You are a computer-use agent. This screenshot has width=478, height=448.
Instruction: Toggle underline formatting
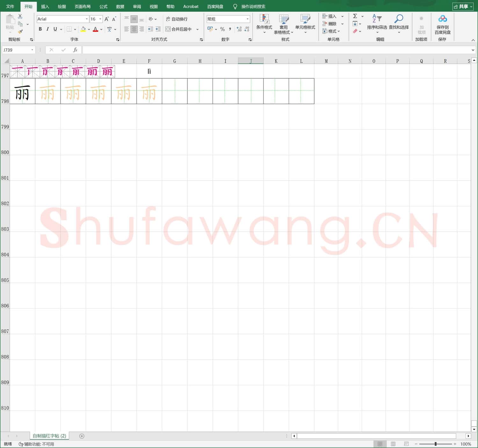tap(55, 29)
